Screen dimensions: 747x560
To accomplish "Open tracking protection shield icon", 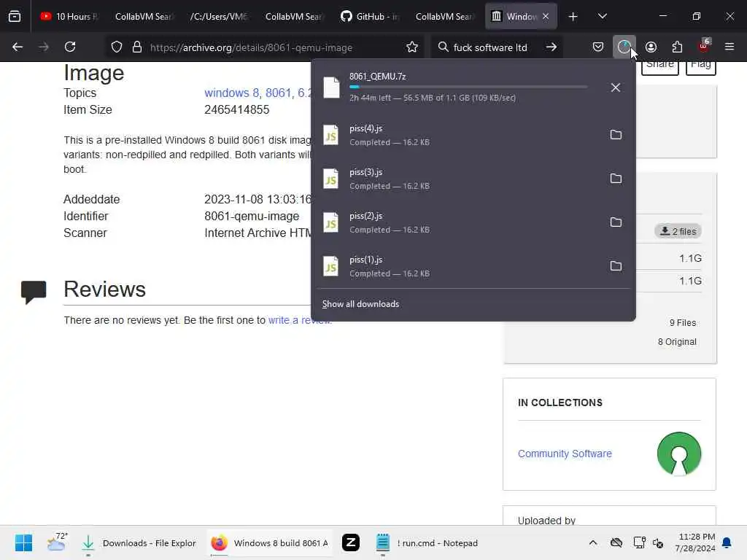I will (x=117, y=47).
